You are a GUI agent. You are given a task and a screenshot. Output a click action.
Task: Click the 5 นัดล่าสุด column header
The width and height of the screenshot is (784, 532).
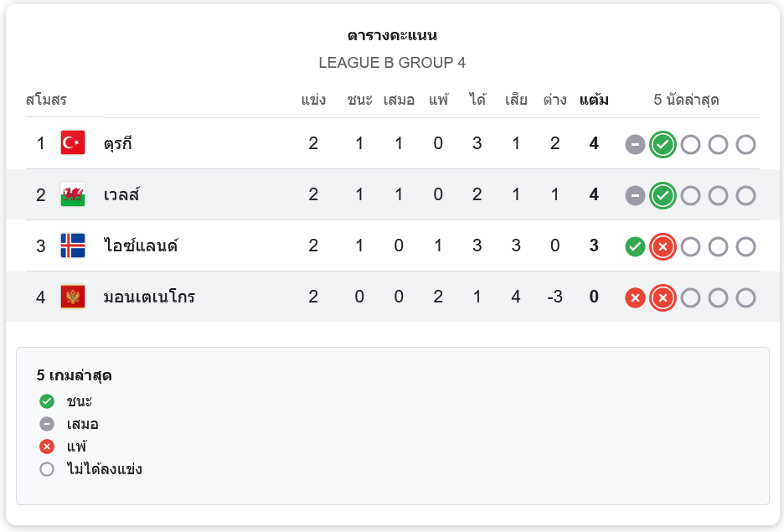click(686, 101)
